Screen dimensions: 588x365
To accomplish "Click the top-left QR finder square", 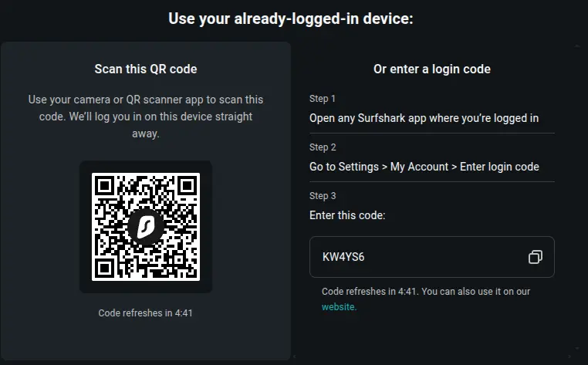I will [105, 185].
